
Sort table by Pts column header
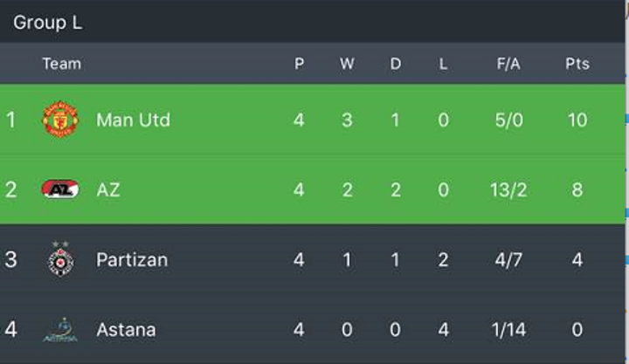pos(577,64)
